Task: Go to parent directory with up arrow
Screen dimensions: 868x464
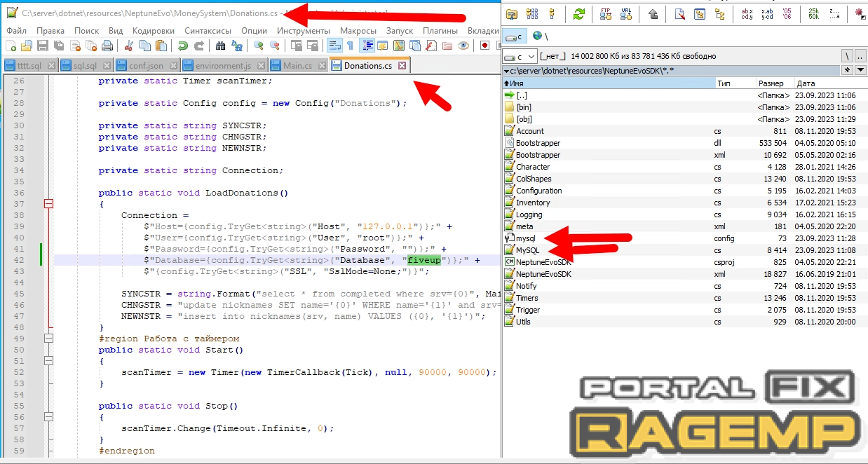Action: pyautogui.click(x=653, y=14)
